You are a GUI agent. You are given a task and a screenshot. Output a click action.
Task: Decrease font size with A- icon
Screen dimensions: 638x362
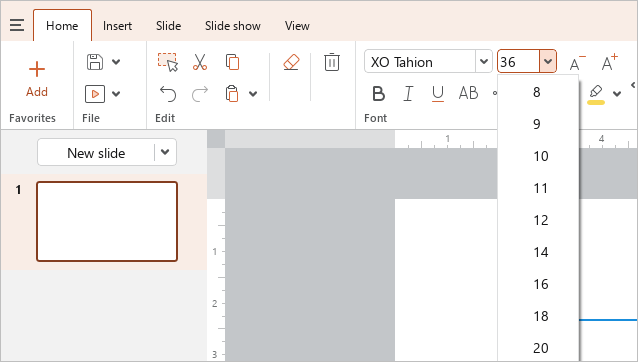(x=577, y=62)
